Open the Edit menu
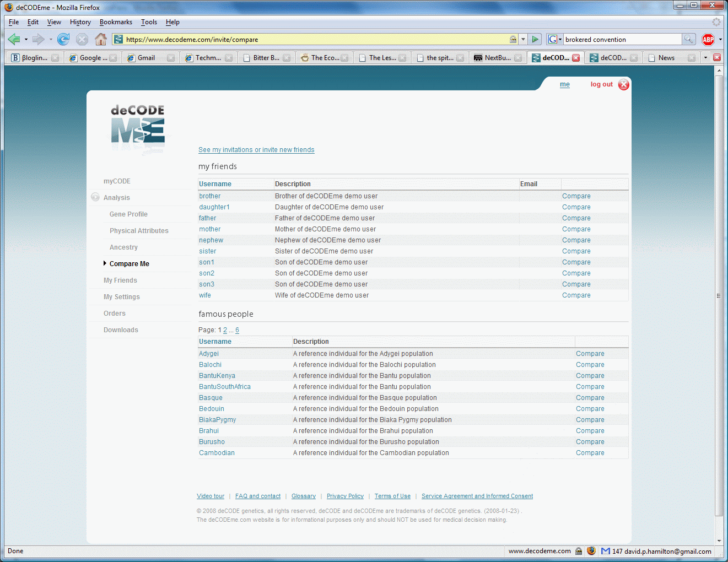This screenshot has height=562, width=728. coord(33,22)
